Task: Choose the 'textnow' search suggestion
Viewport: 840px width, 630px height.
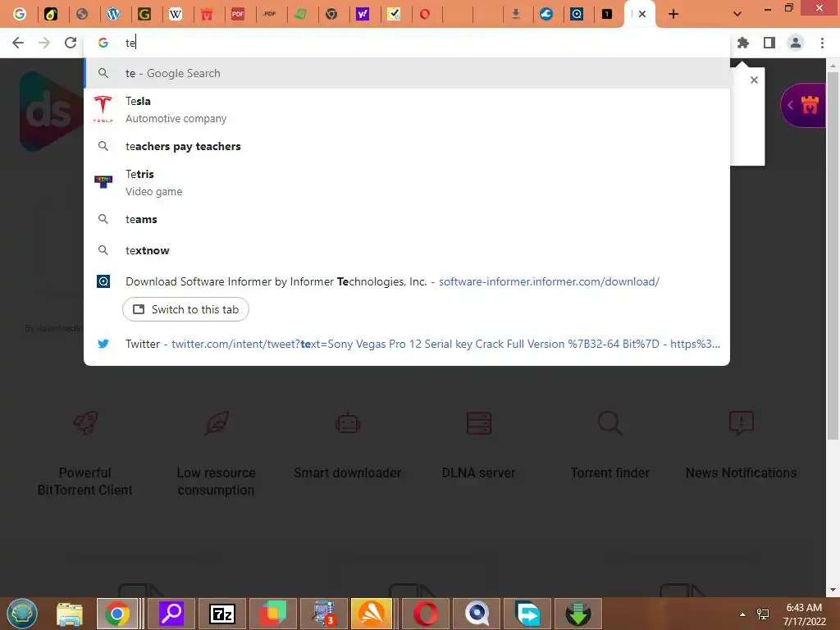Action: click(x=407, y=250)
